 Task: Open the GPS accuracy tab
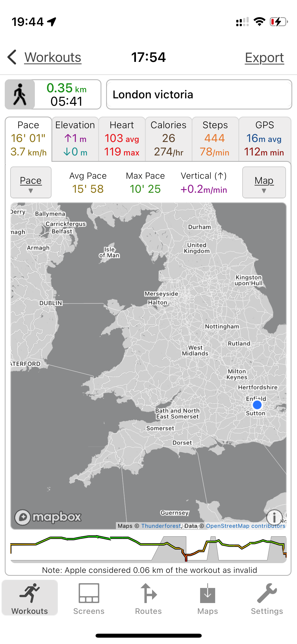point(265,139)
